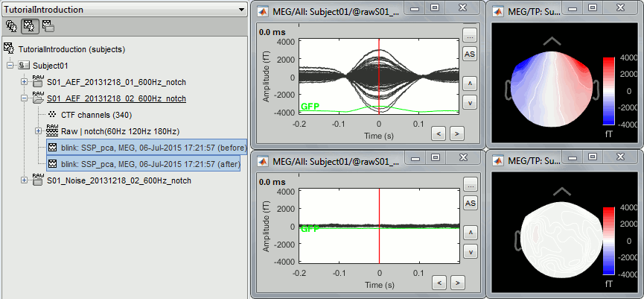Click the '>' time forward button in top figure
Image resolution: width=644 pixels, height=299 pixels.
pos(457,133)
